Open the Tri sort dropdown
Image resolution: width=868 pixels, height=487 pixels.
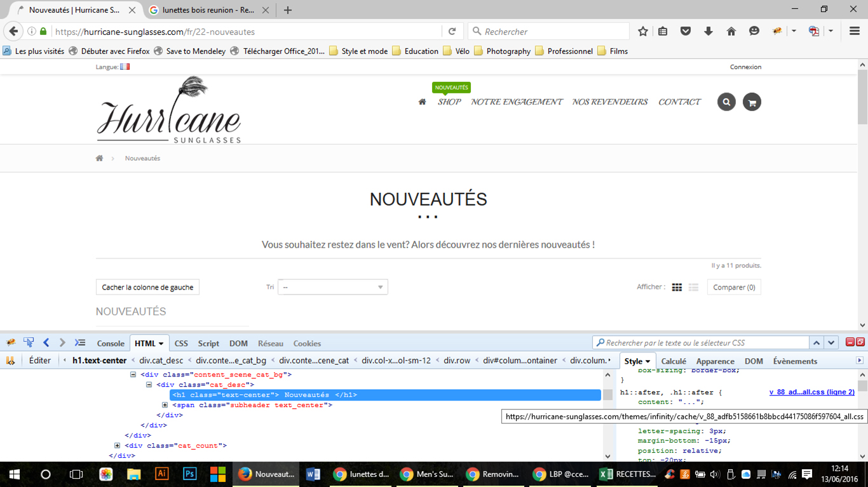[x=332, y=287]
